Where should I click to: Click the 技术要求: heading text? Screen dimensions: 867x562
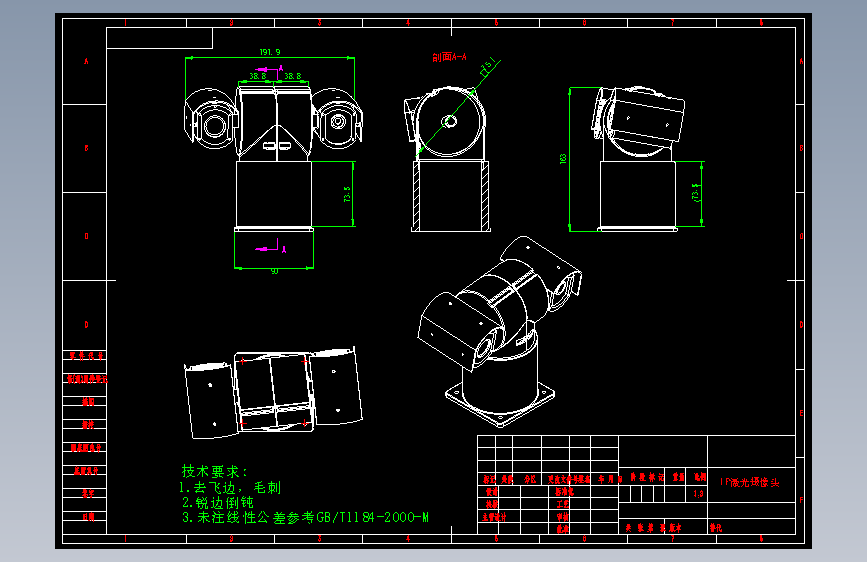point(215,472)
